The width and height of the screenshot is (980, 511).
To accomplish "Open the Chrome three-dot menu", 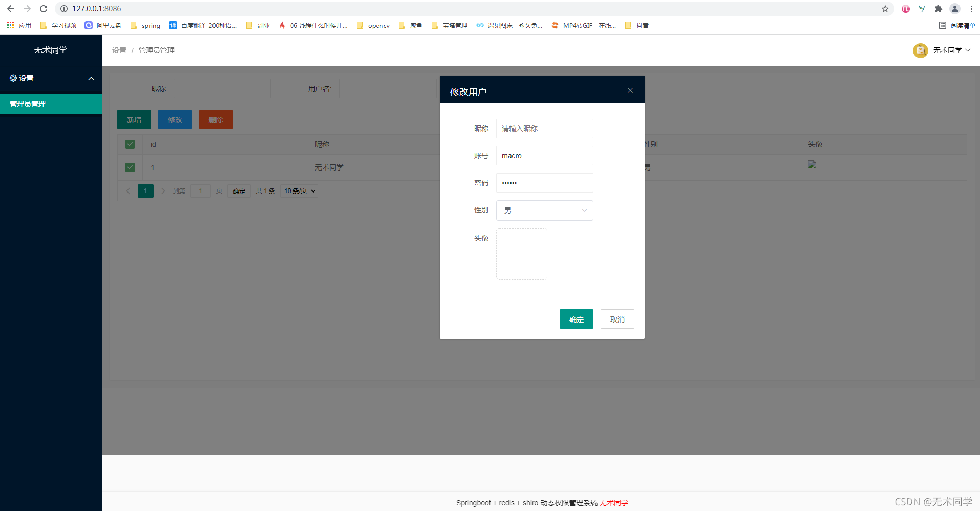I will 971,9.
